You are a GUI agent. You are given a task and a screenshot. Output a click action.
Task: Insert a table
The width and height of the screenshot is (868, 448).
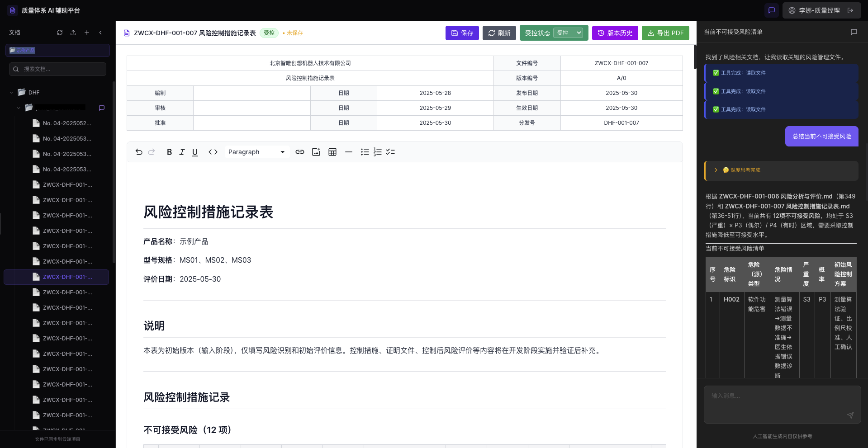coord(332,152)
